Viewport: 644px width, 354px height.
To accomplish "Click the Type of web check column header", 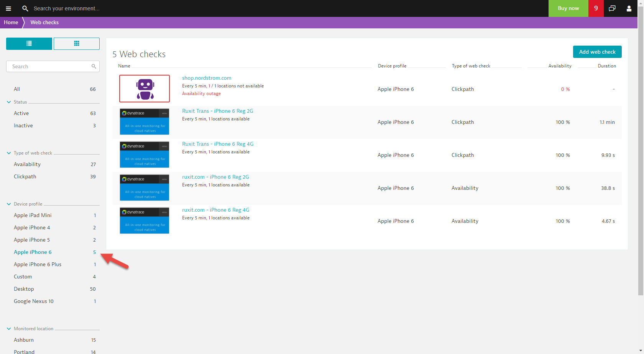I will (x=471, y=66).
